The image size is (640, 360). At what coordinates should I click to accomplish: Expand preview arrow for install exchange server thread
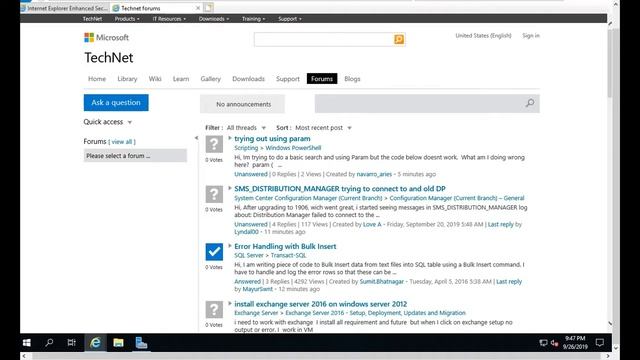tap(230, 303)
